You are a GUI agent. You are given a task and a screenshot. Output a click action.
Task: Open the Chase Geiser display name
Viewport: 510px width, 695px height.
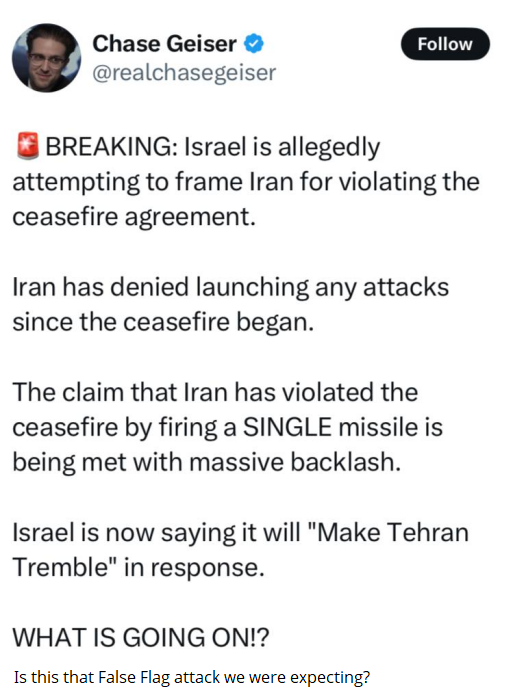click(x=164, y=44)
